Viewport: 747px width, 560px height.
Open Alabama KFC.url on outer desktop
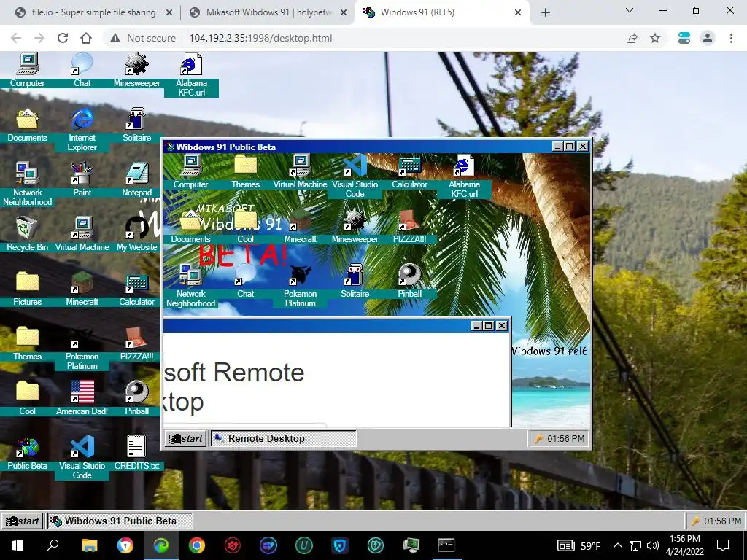coord(192,75)
